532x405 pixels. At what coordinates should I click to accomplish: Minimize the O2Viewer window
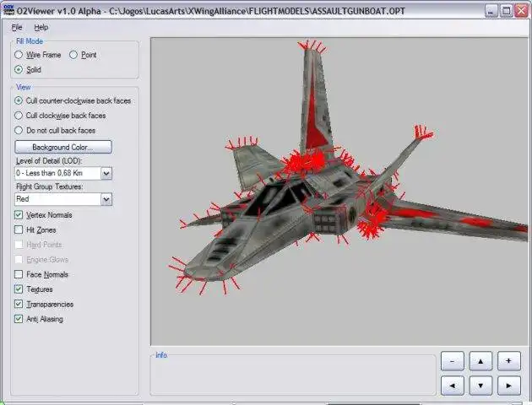tap(491, 11)
